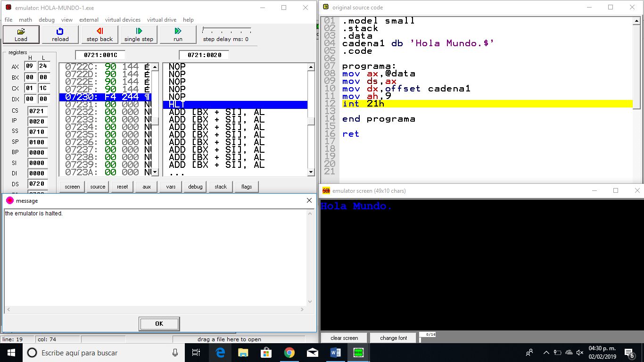Click the reload toolbar button
The width and height of the screenshot is (644, 362).
pyautogui.click(x=60, y=34)
